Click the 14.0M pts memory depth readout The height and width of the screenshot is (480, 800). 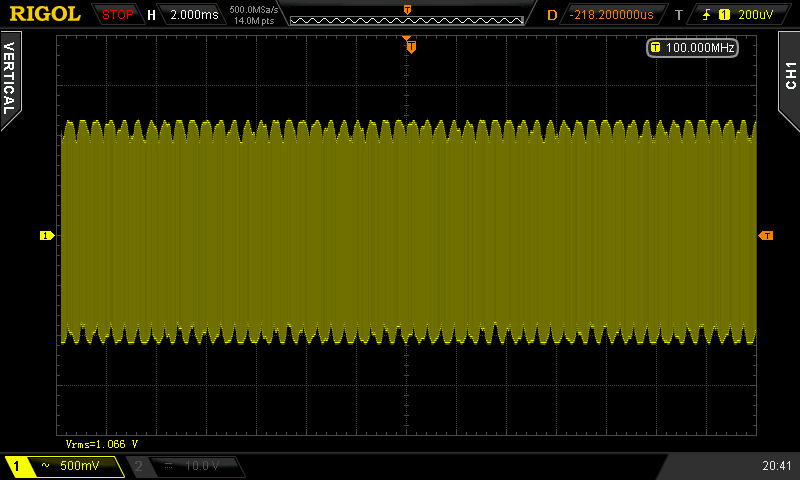pyautogui.click(x=254, y=21)
